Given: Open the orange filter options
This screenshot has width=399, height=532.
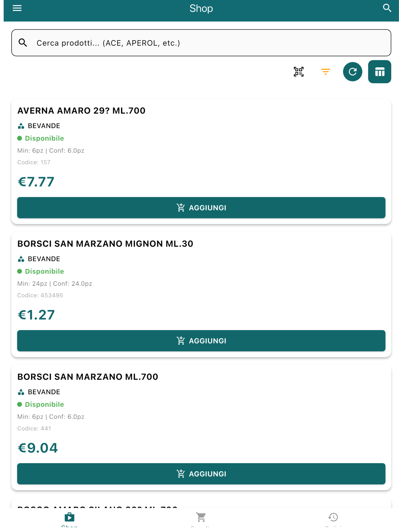Looking at the screenshot, I should pos(325,72).
